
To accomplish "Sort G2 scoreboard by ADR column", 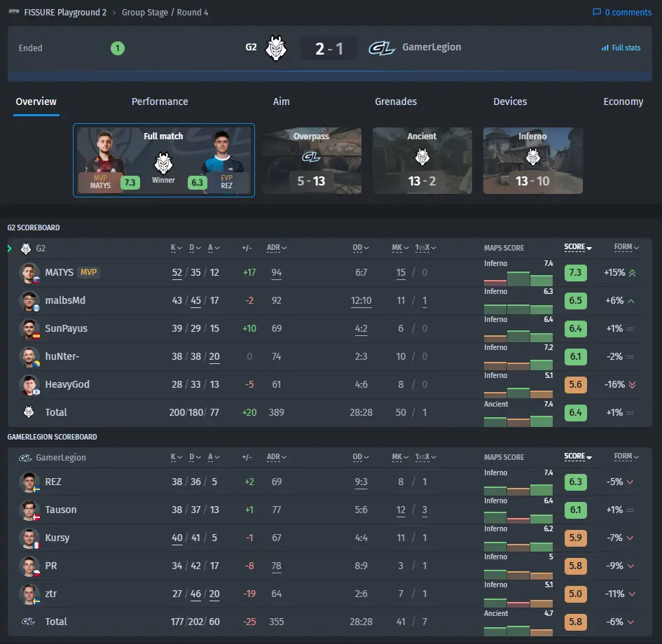I will [277, 248].
